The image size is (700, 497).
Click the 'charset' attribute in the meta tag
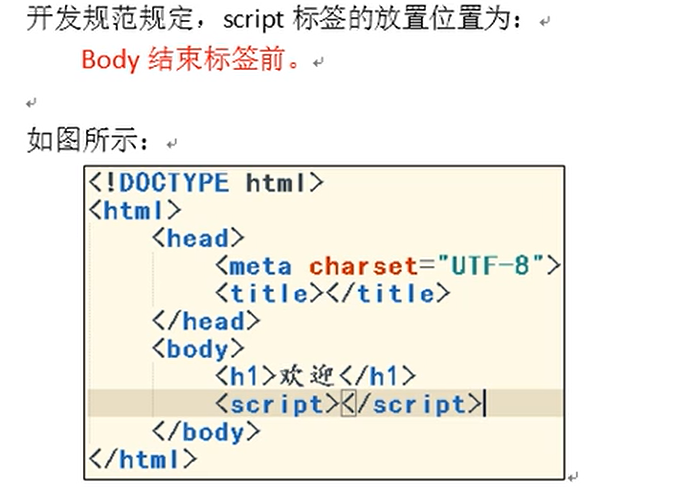[x=363, y=266]
